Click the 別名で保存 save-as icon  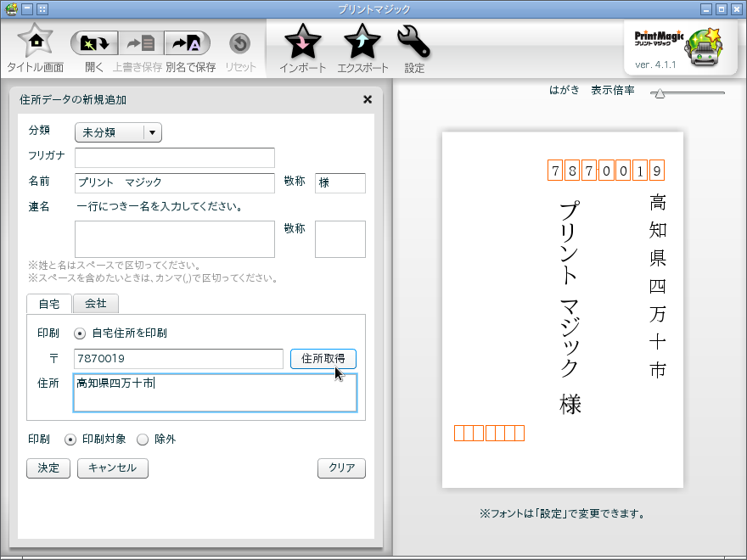[188, 44]
